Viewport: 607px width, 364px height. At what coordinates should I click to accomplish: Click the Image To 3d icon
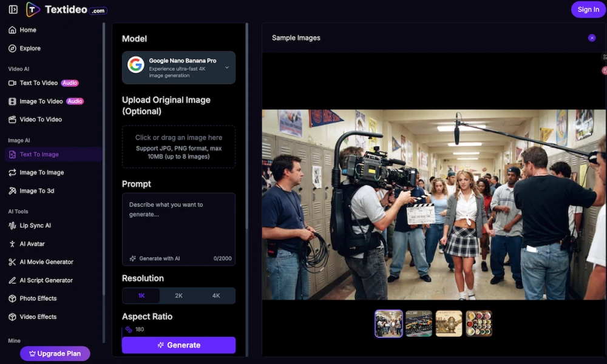point(12,190)
